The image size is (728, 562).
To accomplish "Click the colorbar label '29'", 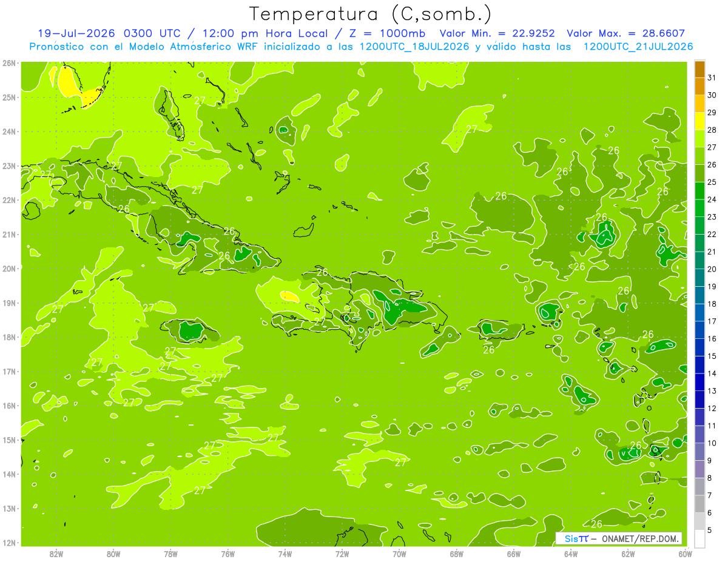I will [712, 113].
